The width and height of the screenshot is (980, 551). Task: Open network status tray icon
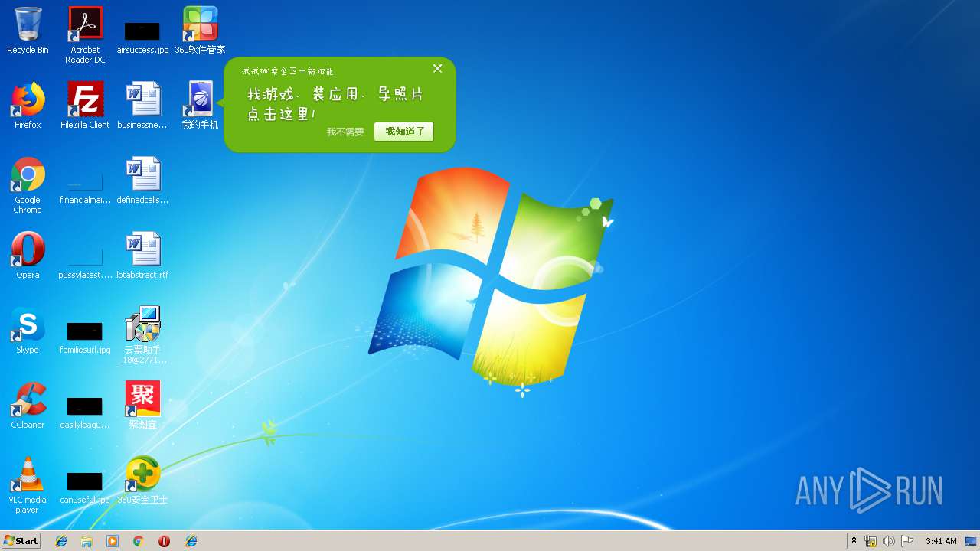(x=871, y=541)
